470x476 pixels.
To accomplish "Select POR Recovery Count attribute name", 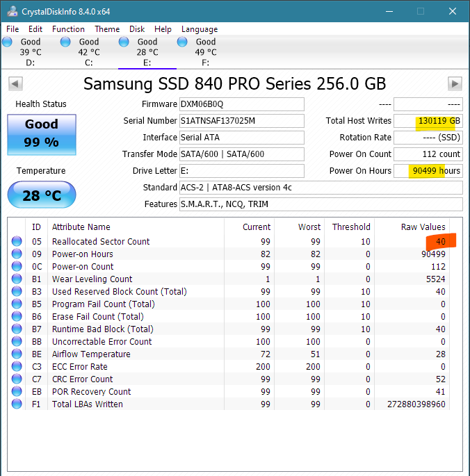I will click(x=92, y=392).
